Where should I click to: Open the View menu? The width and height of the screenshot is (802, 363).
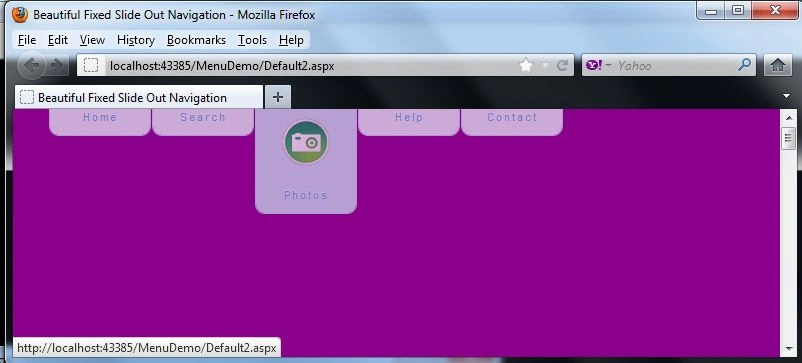[92, 40]
